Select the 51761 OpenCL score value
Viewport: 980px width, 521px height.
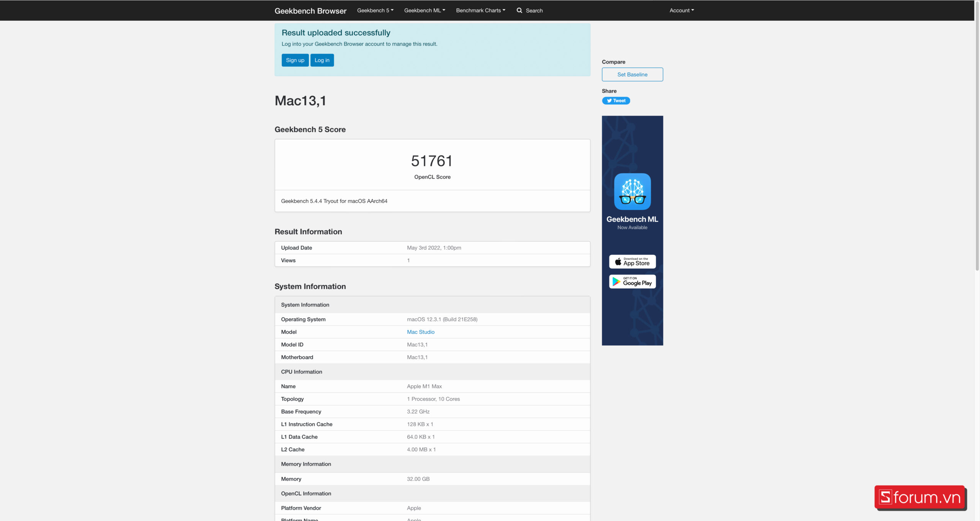[432, 161]
